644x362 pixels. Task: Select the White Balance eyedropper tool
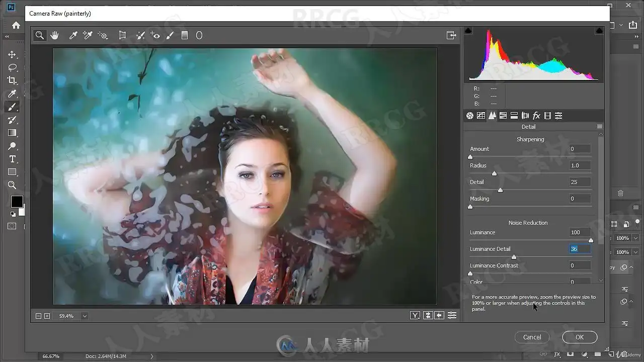click(x=73, y=35)
